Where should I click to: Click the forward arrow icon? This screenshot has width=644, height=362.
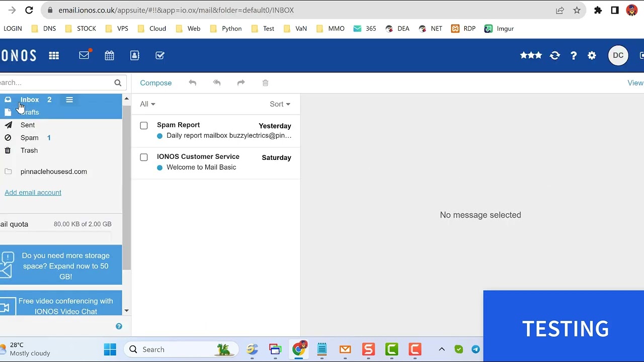point(241,82)
